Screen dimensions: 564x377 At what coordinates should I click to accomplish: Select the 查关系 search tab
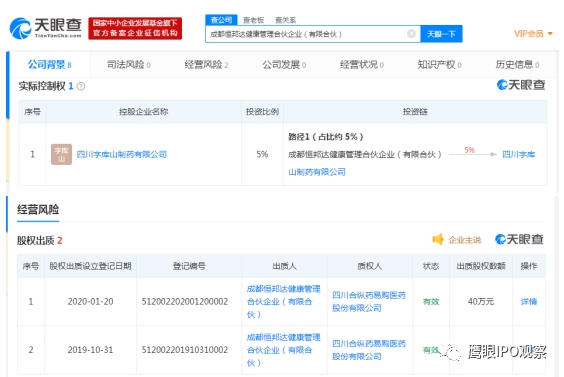tap(285, 20)
